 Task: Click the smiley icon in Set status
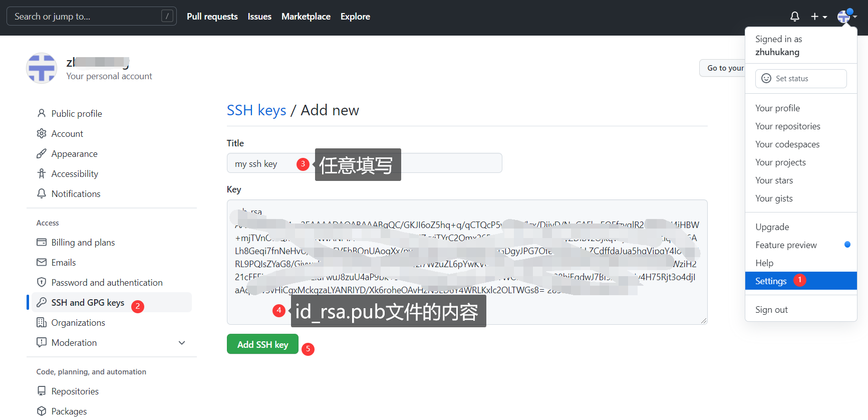(x=766, y=78)
